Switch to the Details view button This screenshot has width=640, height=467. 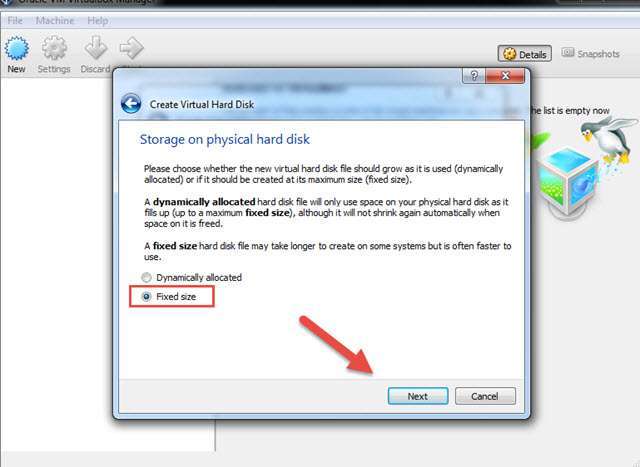(524, 54)
